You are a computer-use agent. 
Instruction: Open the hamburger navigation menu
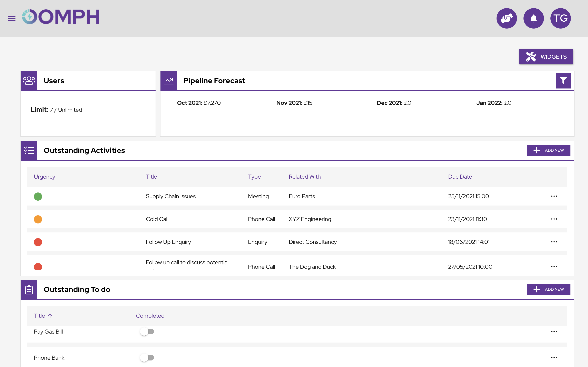(12, 18)
